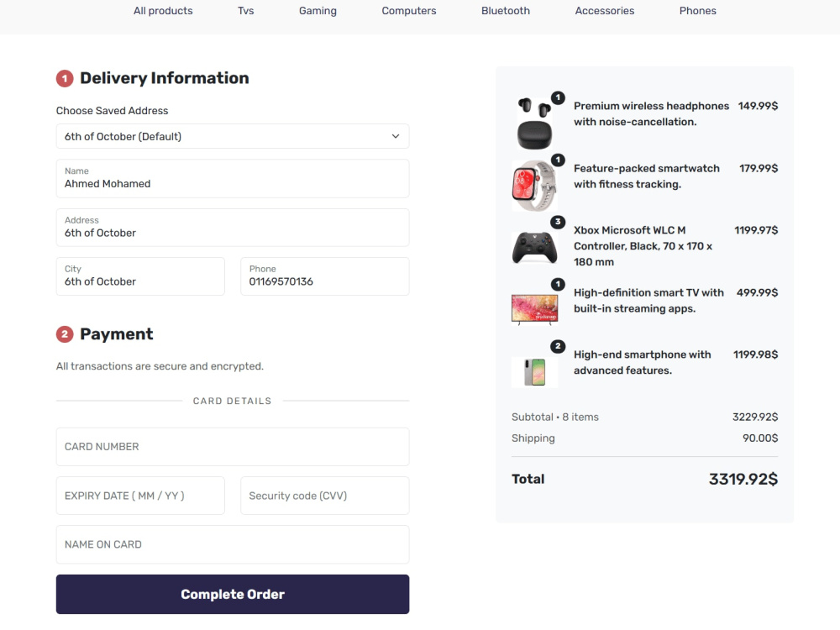Go to the Tvs category
The height and width of the screenshot is (630, 840).
246,11
